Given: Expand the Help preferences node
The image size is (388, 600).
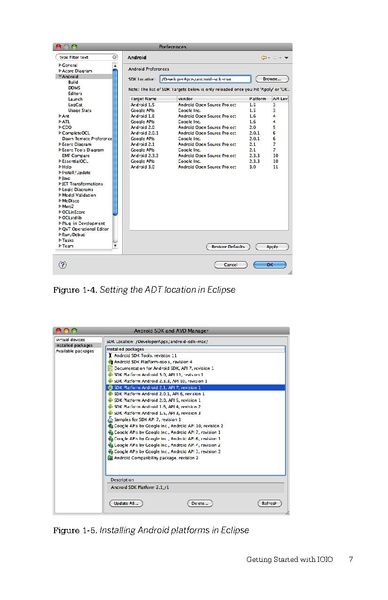Looking at the screenshot, I should tap(60, 167).
